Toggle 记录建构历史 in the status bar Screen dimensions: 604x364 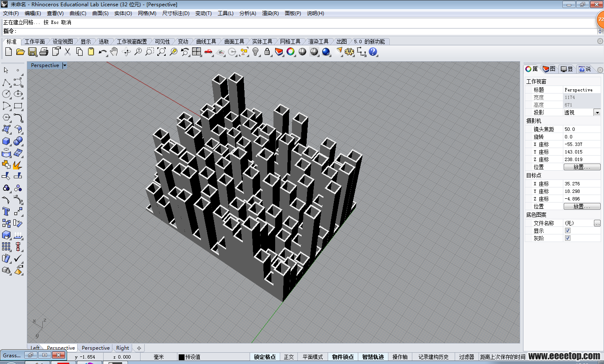pyautogui.click(x=433, y=357)
